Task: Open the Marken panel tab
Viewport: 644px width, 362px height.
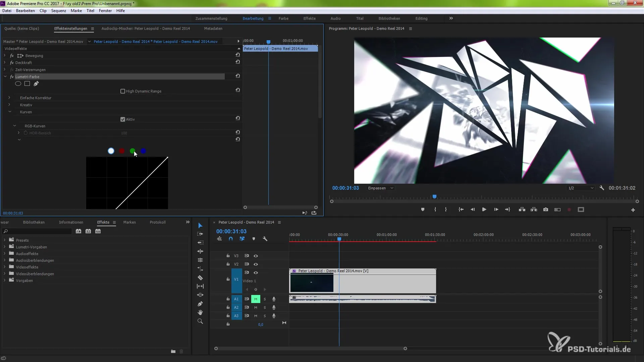Action: [129, 222]
